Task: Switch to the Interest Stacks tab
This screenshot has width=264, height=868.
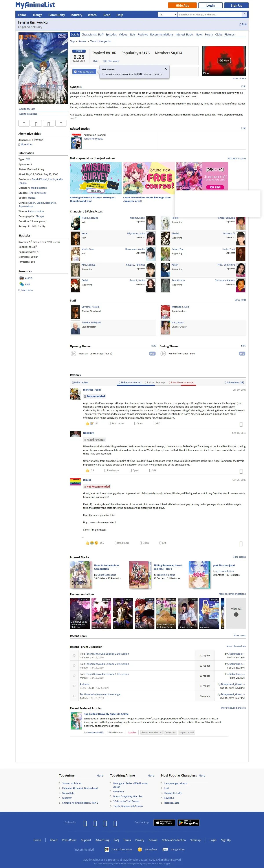Action: point(185,34)
